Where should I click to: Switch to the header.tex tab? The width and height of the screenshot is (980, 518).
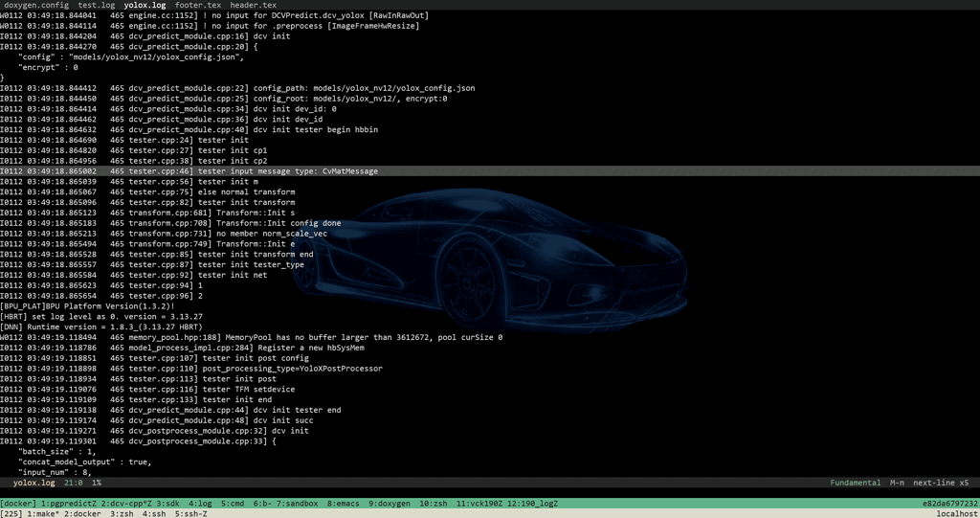253,5
